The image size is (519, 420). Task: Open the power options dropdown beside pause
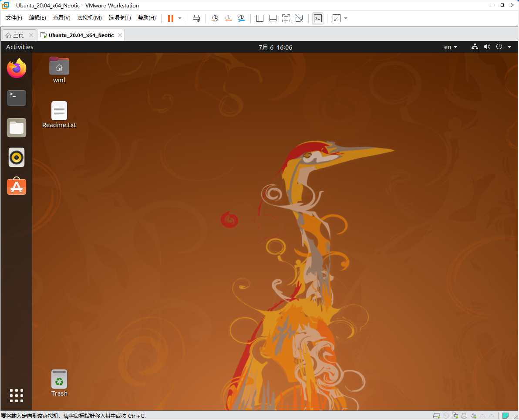[x=180, y=18]
